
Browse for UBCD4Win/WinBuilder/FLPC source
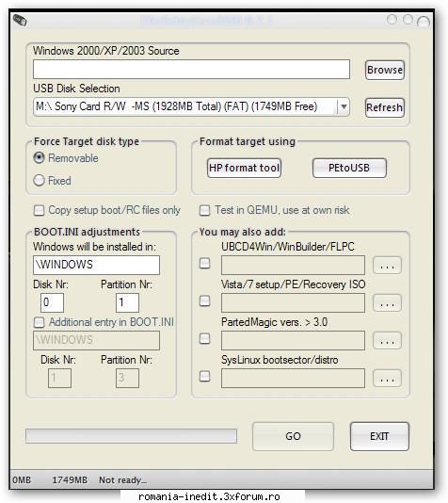point(387,265)
